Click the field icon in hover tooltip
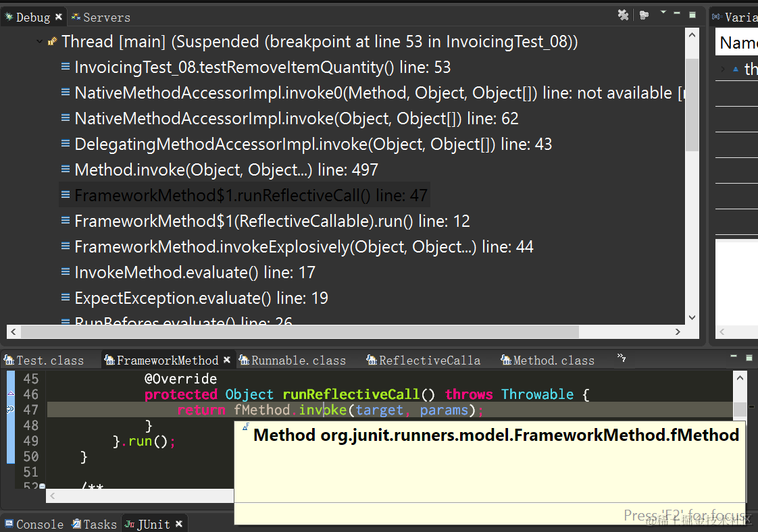 coord(246,426)
